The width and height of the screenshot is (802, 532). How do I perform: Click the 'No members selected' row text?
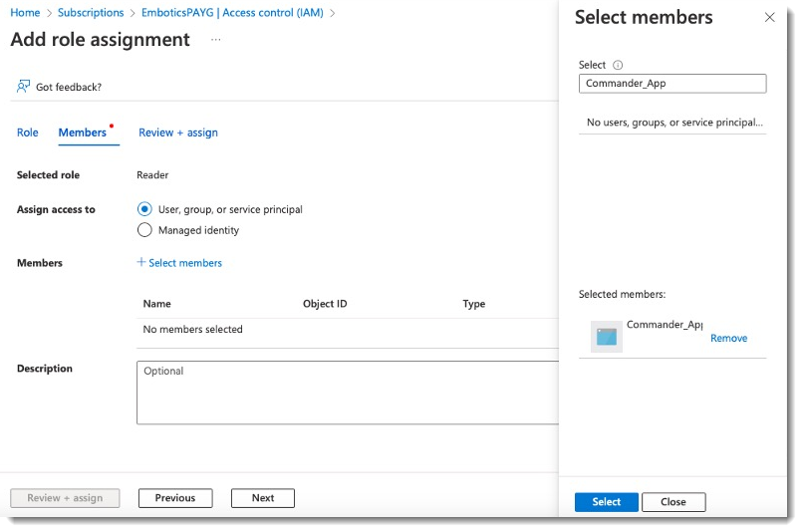pos(193,330)
